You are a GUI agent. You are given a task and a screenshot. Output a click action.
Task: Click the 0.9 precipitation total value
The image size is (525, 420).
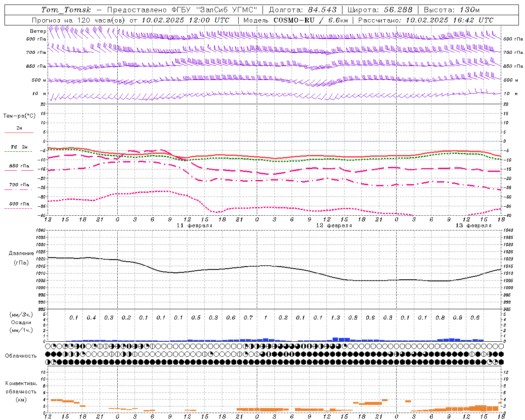click(x=457, y=318)
